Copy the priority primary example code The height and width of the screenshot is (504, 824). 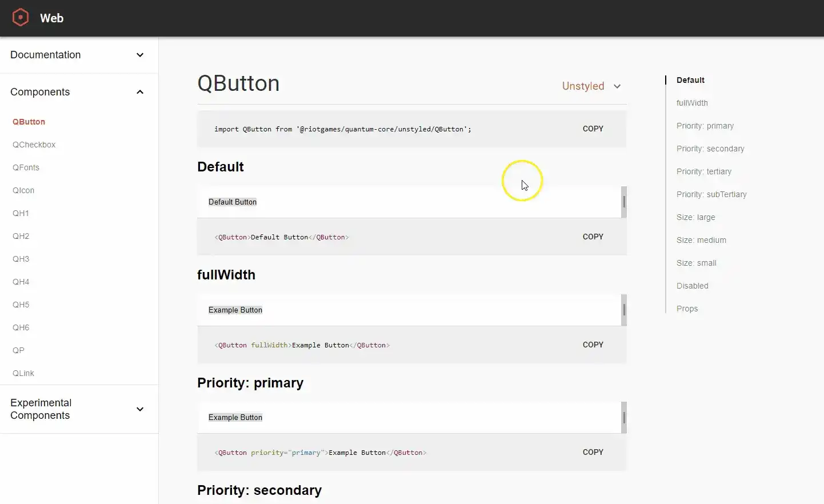[x=593, y=452]
